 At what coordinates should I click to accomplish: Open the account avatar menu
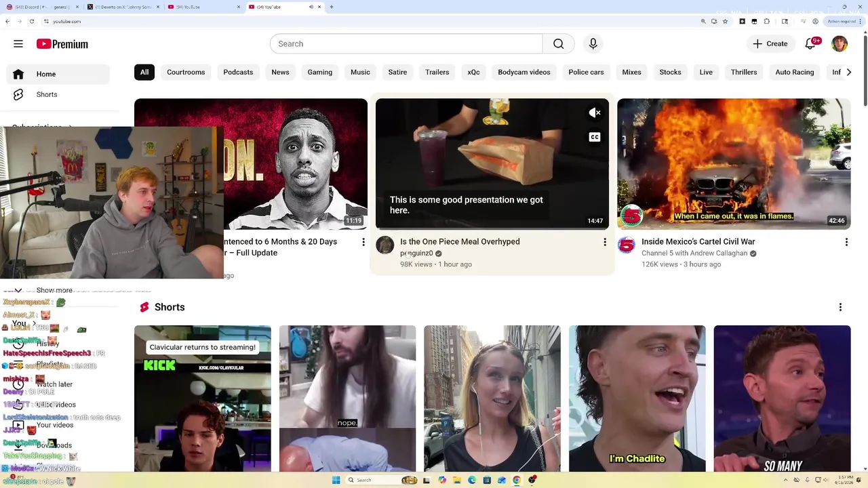point(840,44)
